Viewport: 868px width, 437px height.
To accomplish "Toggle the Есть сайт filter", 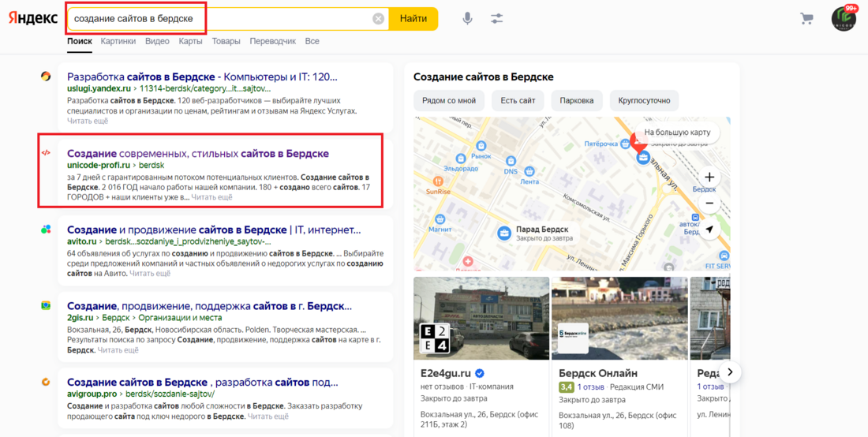I will point(518,101).
